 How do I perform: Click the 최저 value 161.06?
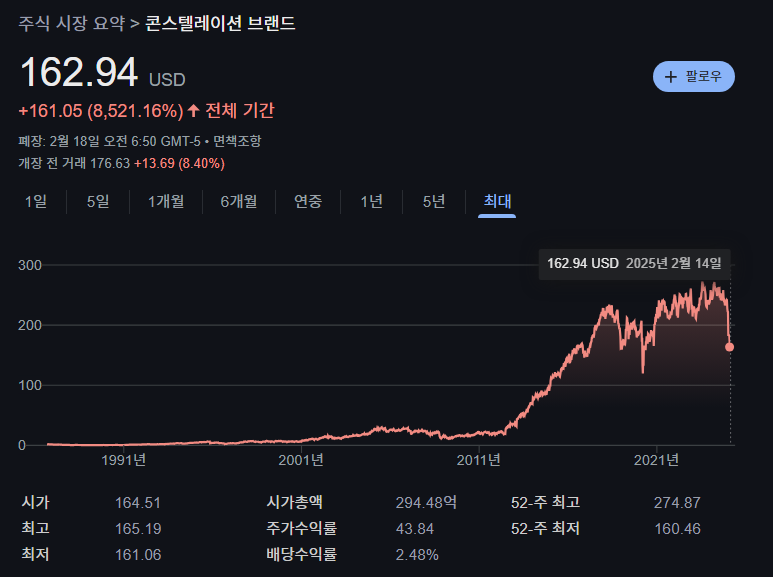(138, 555)
